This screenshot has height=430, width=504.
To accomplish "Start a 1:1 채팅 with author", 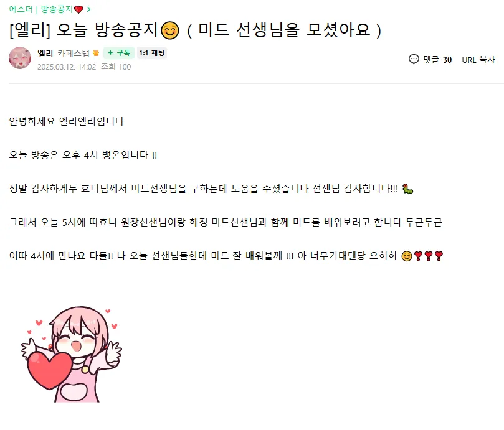I will point(152,53).
